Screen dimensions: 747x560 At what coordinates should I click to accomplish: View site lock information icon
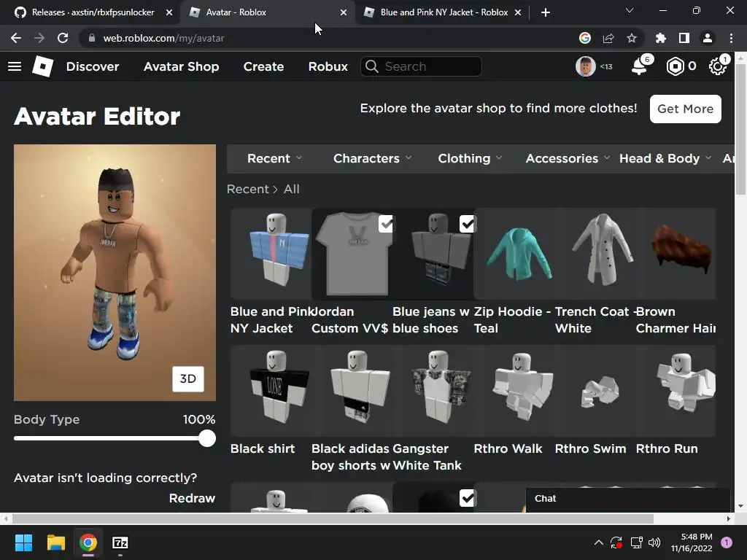tap(92, 38)
